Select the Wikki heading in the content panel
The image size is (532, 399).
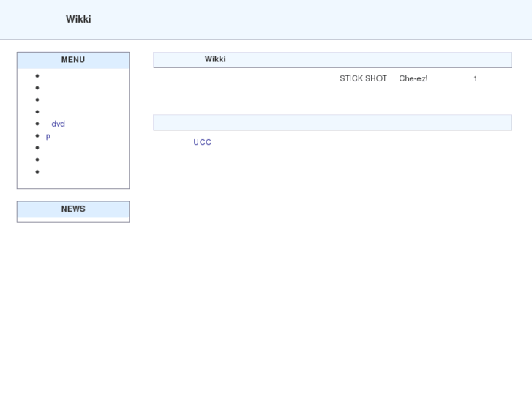215,59
